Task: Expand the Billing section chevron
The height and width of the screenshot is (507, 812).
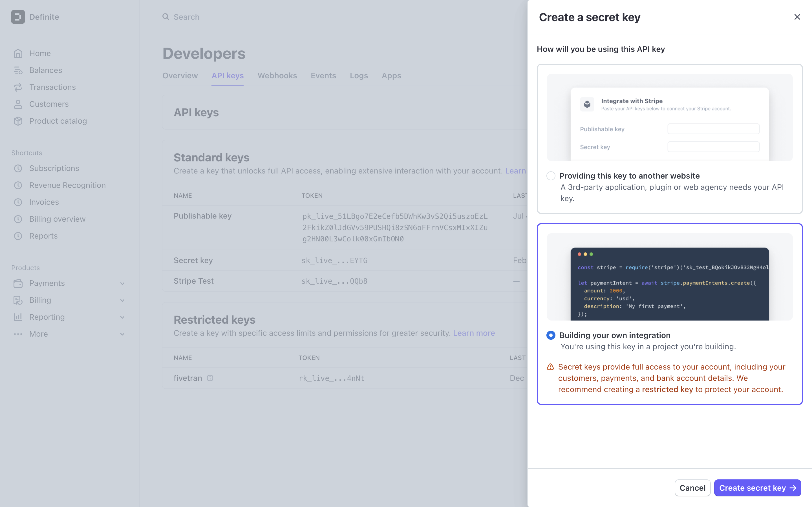Action: pyautogui.click(x=122, y=301)
